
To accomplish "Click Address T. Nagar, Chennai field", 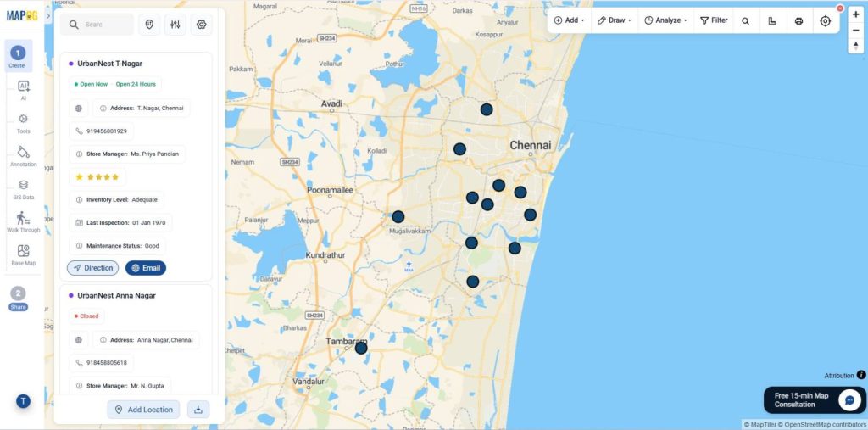I will (142, 109).
